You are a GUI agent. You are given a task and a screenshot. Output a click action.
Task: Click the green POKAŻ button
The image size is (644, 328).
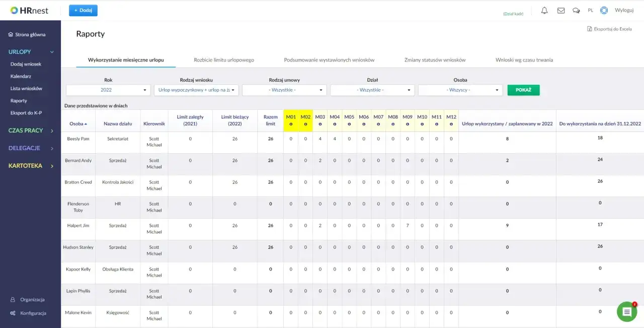[x=523, y=90]
